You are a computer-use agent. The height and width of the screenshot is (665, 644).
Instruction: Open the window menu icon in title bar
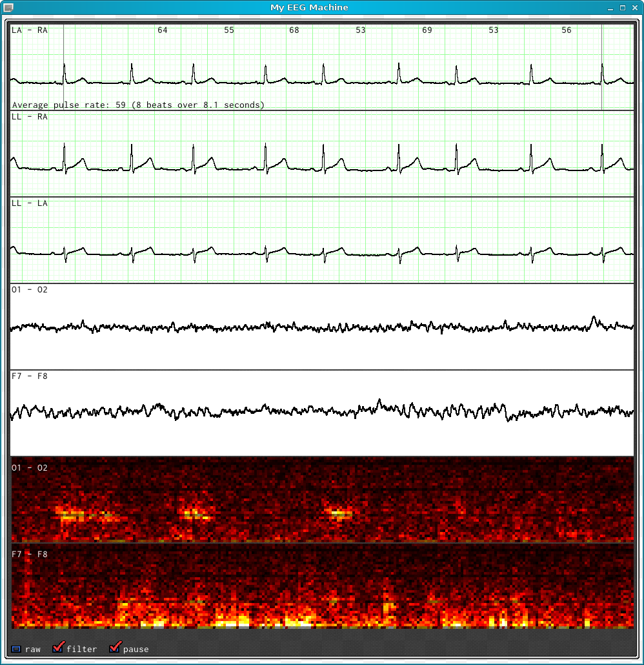point(8,7)
